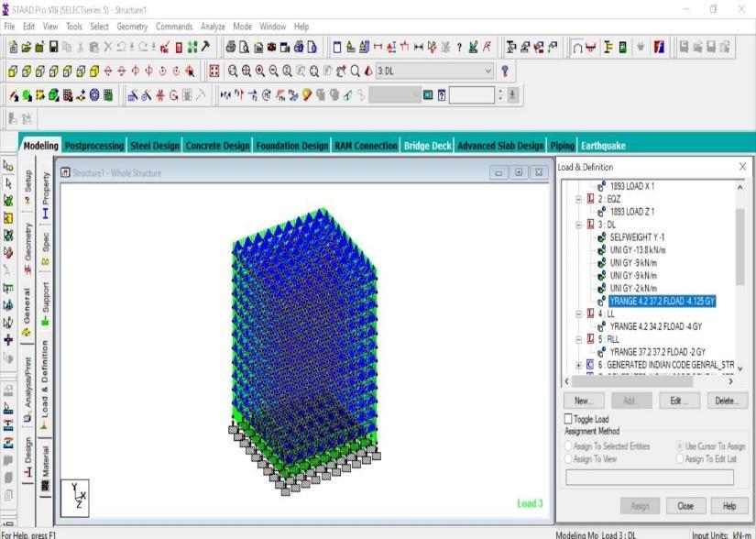Image resolution: width=756 pixels, height=539 pixels.
Task: Click the hammer icon in top toolbar
Action: (206, 47)
